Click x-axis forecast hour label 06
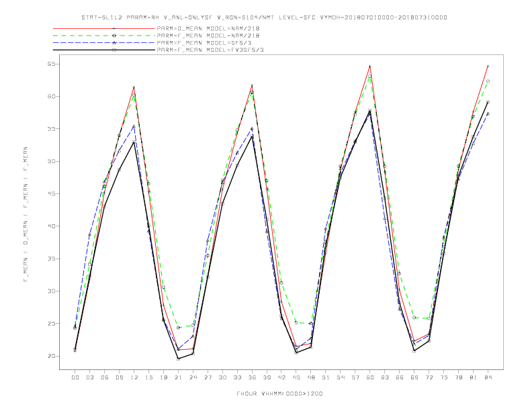Viewport: 532px width, 411px height. (x=105, y=377)
